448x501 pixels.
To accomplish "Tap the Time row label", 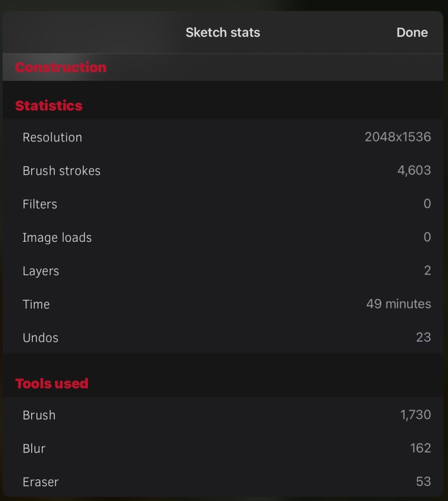I will pyautogui.click(x=36, y=304).
